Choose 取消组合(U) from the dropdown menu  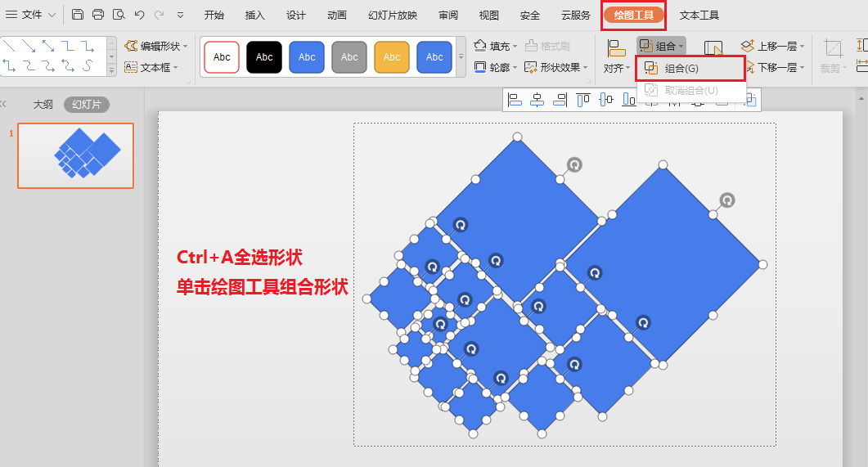(690, 90)
